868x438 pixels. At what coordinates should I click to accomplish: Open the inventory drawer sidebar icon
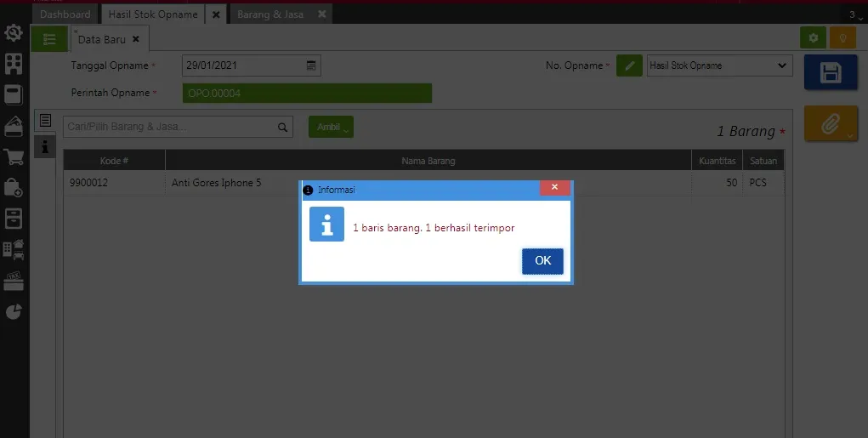click(x=14, y=219)
